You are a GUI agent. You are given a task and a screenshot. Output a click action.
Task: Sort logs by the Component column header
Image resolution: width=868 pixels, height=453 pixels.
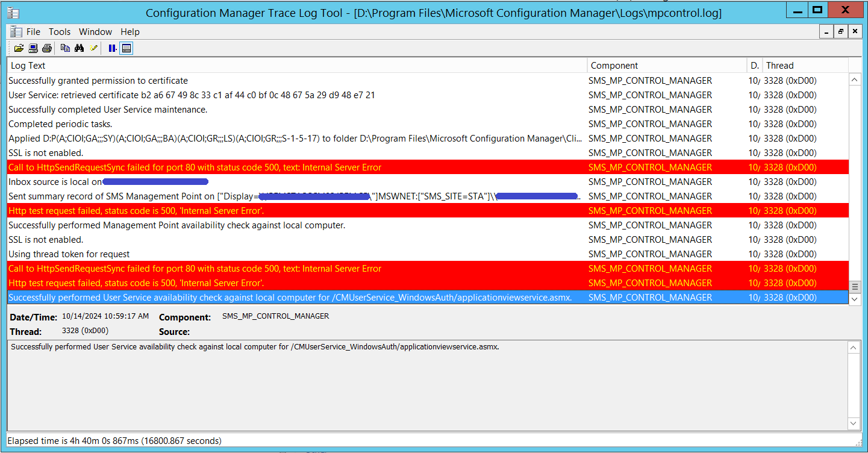click(x=613, y=65)
